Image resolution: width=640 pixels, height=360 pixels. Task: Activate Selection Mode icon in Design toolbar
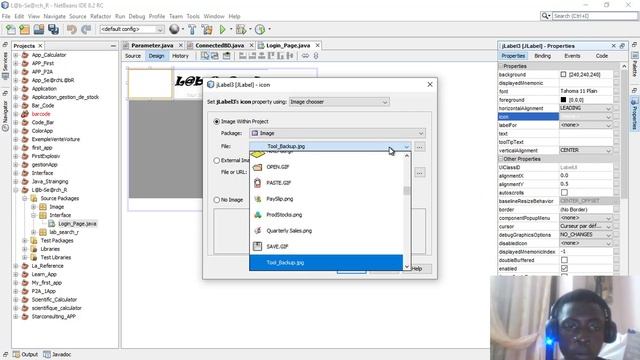205,56
